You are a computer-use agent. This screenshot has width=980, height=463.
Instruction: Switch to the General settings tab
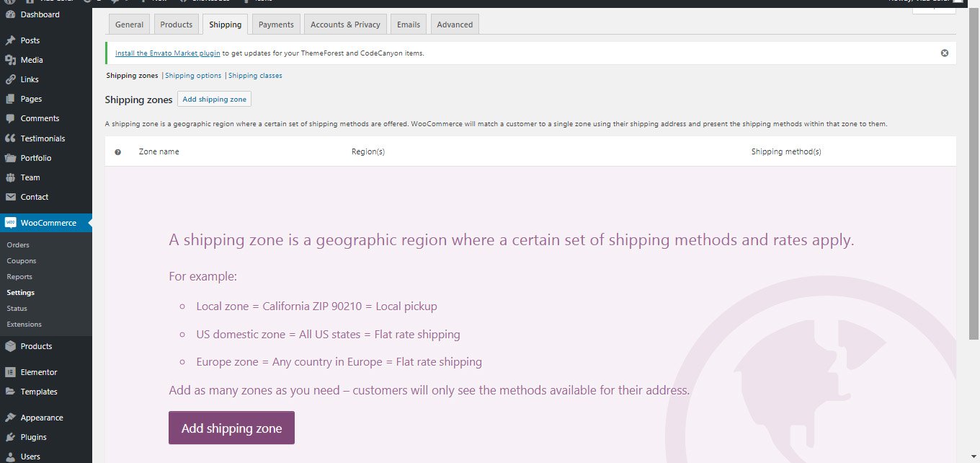tap(130, 25)
